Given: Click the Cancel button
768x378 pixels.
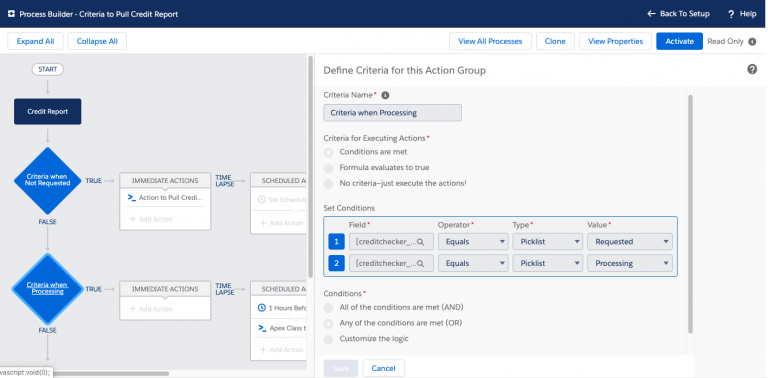Looking at the screenshot, I should [x=384, y=368].
